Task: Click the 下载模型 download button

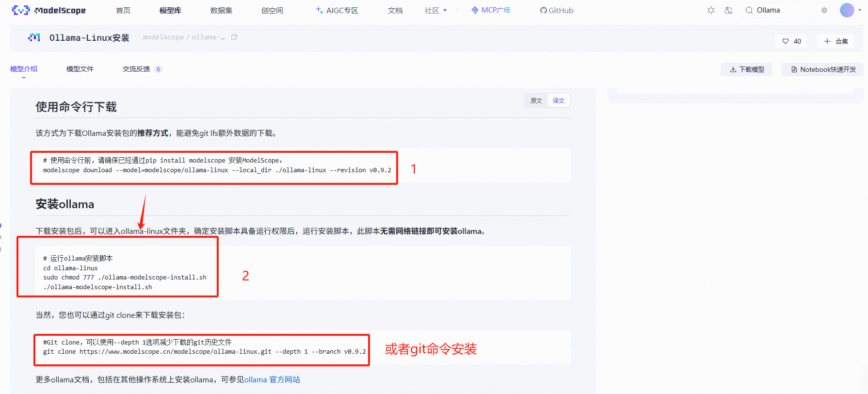Action: point(747,69)
